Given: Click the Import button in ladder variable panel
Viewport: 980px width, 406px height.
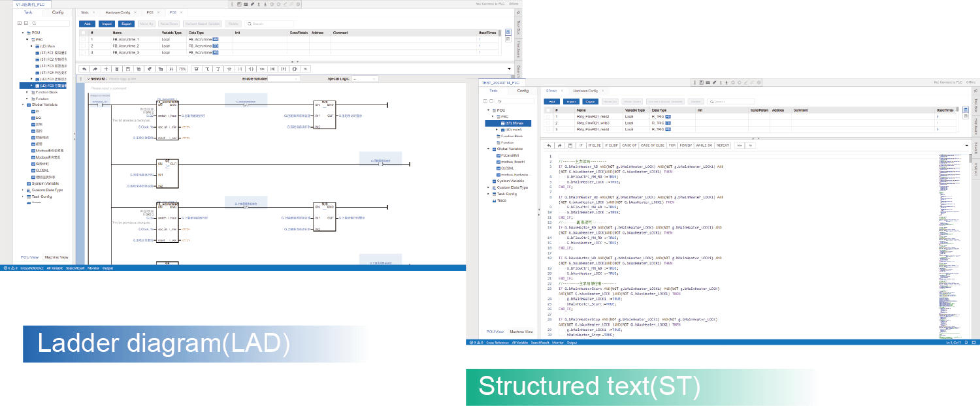Looking at the screenshot, I should click(x=106, y=23).
